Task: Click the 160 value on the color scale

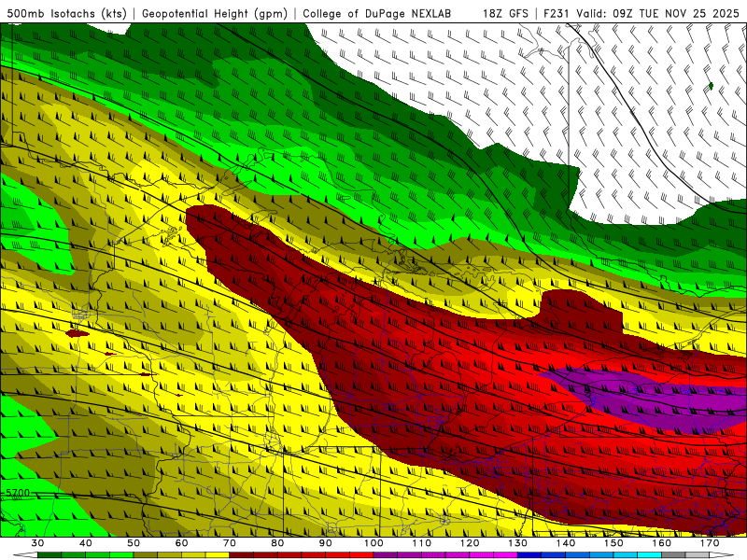Action: point(662,543)
